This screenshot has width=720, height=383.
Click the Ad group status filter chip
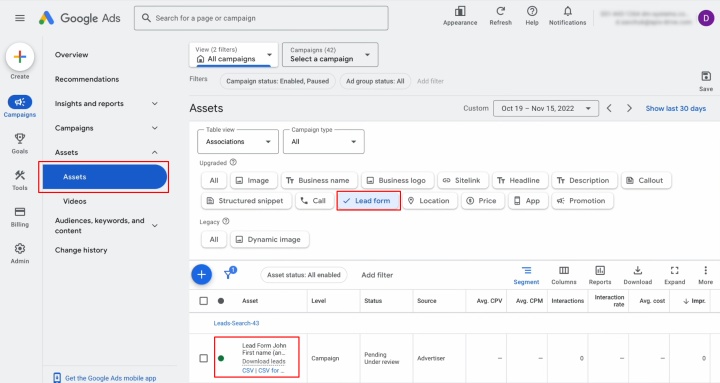point(375,81)
